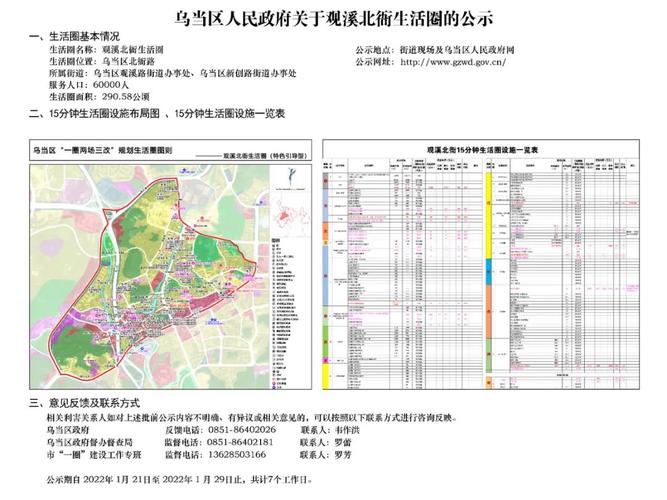Open the http://www.gzwd.gov.cn/ link
Image resolution: width=667 pixels, height=500 pixels.
[453, 62]
